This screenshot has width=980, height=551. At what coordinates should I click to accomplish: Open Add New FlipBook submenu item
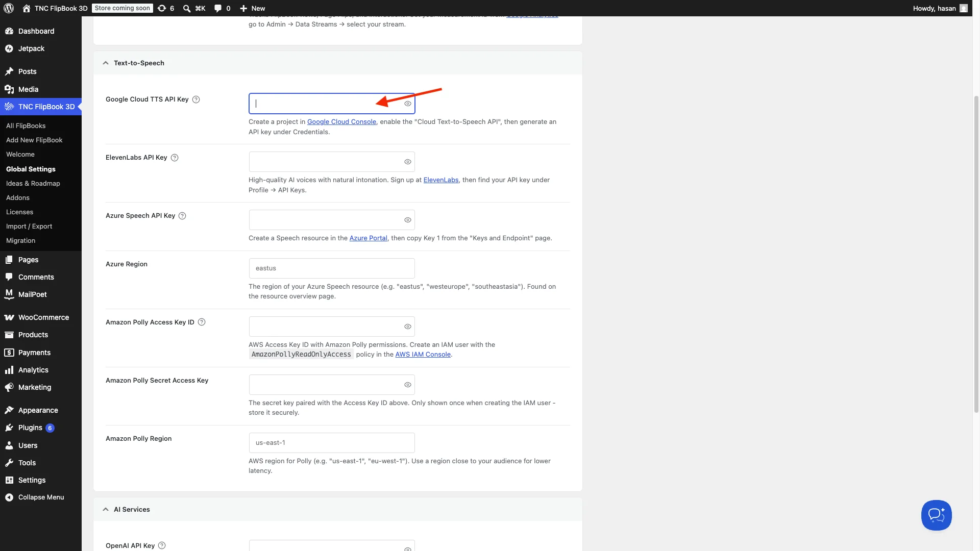34,140
